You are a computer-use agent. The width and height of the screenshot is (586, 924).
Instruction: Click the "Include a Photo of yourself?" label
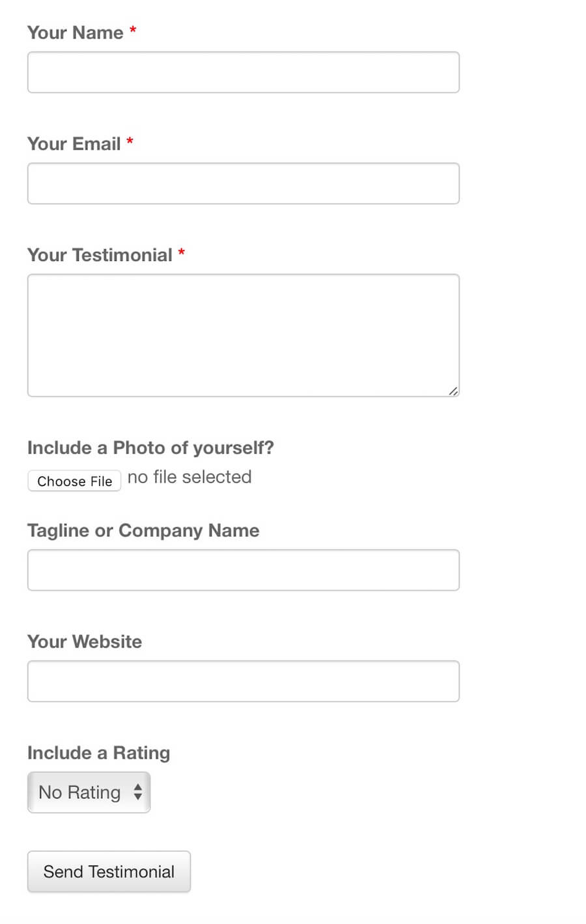pos(150,448)
